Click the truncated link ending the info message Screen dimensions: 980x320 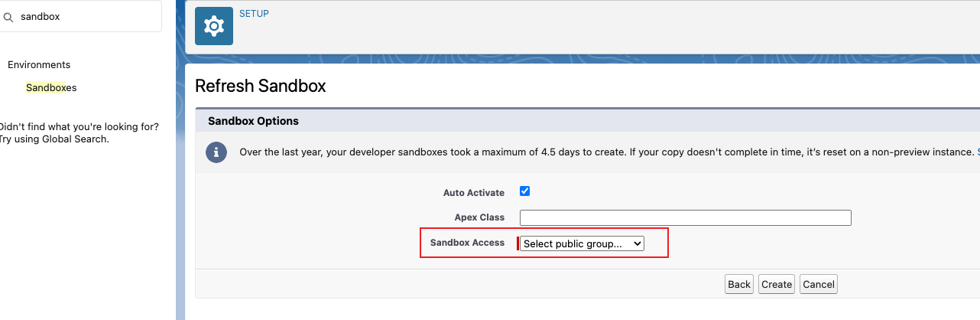[x=978, y=152]
